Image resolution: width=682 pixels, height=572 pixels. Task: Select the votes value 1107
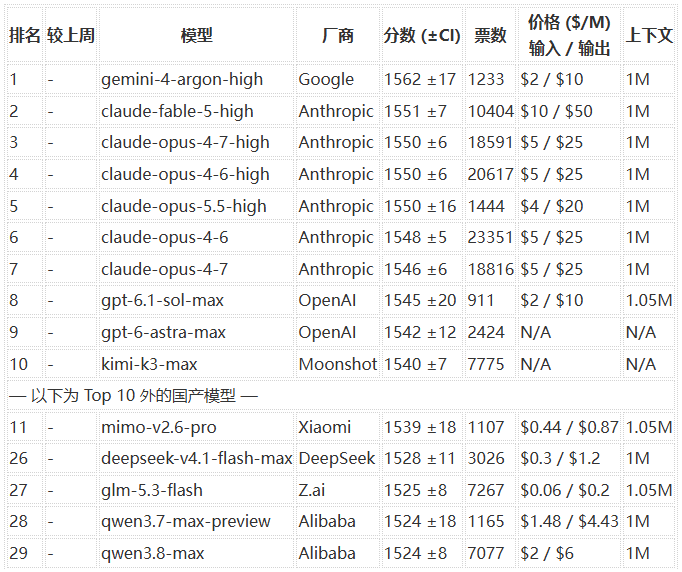point(486,427)
